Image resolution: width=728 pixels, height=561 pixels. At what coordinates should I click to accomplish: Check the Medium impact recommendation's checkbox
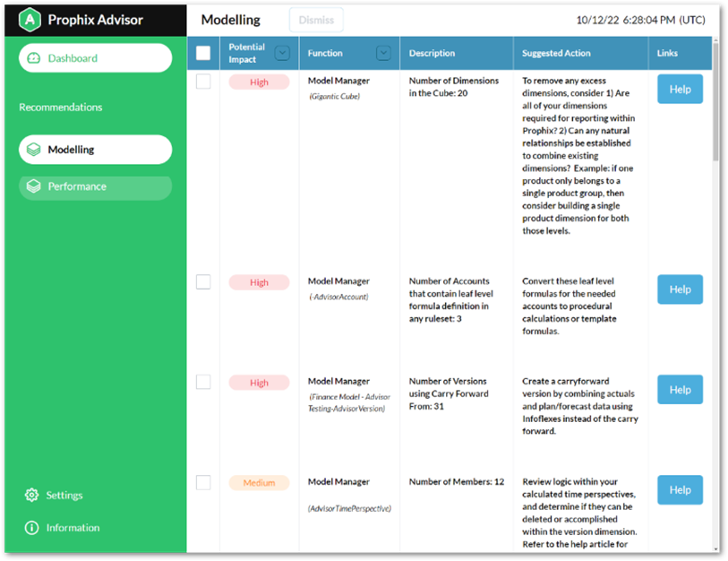pyautogui.click(x=203, y=483)
